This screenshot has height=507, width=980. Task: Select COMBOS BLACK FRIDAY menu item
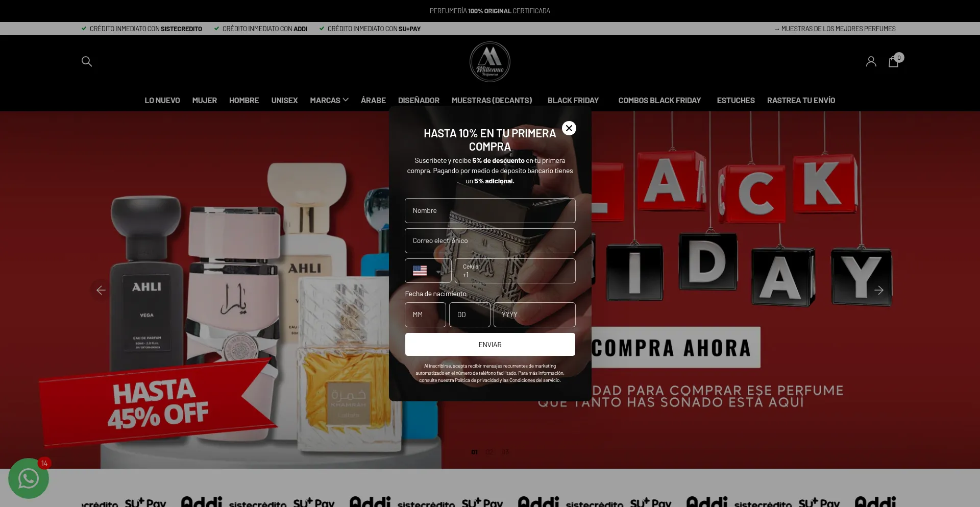pos(659,101)
